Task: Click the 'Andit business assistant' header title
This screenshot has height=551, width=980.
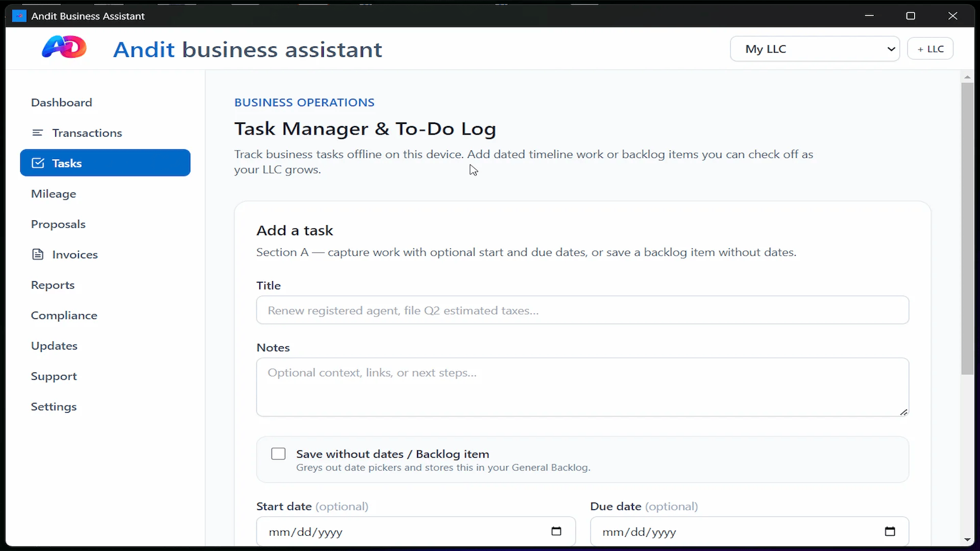Action: tap(248, 49)
